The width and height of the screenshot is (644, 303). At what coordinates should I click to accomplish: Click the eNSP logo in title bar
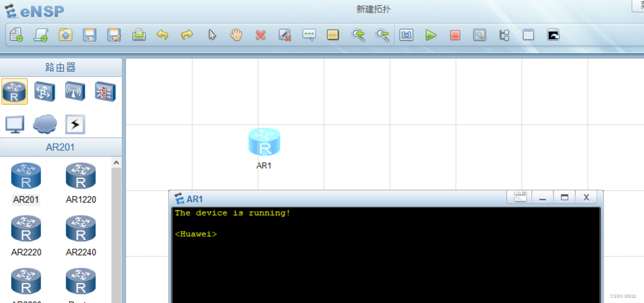[x=34, y=11]
